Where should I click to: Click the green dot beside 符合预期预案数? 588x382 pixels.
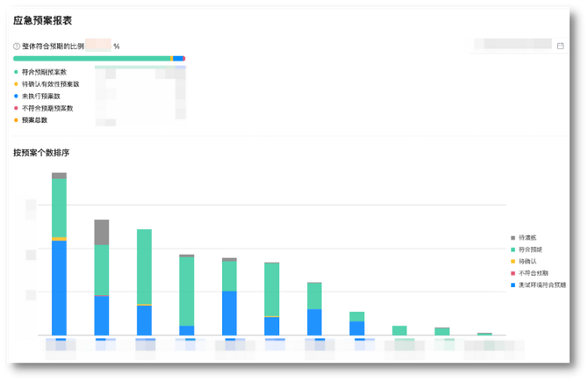click(16, 71)
